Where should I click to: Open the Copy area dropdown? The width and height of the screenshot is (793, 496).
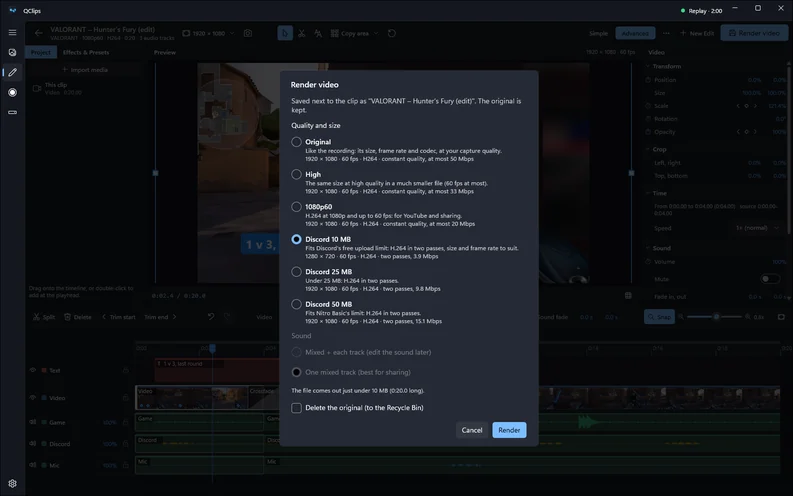[355, 33]
